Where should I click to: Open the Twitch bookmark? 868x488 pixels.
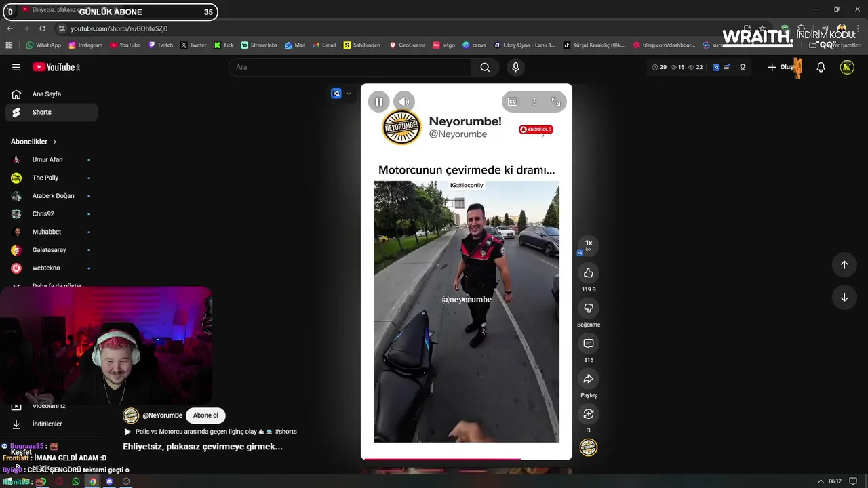point(160,45)
